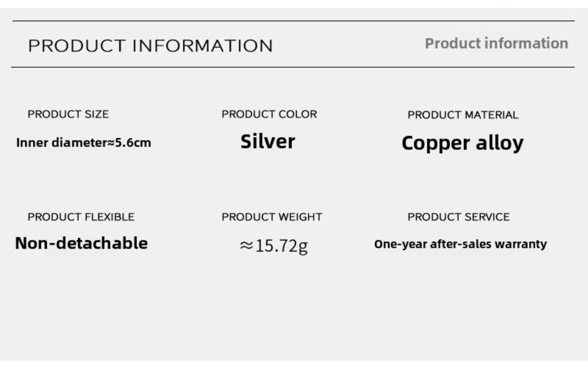Select the PRODUCT SIZE label

pyautogui.click(x=68, y=114)
